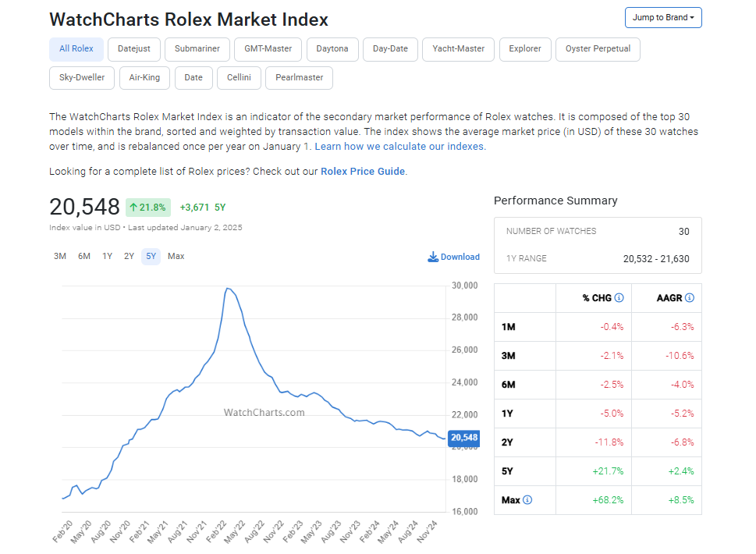View the Oyster Perpetual index
The width and height of the screenshot is (756, 554).
point(598,49)
